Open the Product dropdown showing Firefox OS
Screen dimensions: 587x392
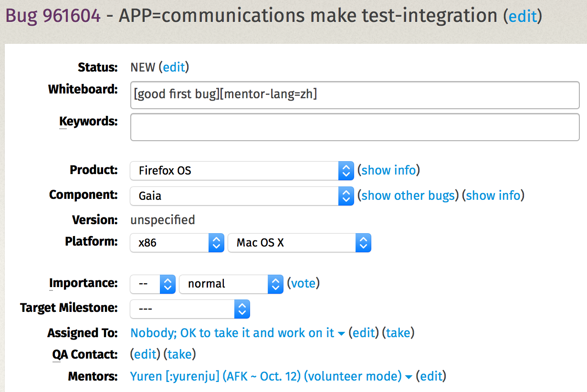click(x=242, y=170)
